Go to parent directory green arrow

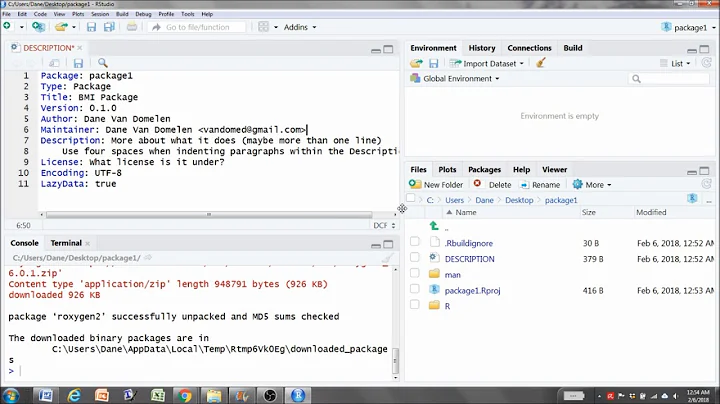pos(434,225)
